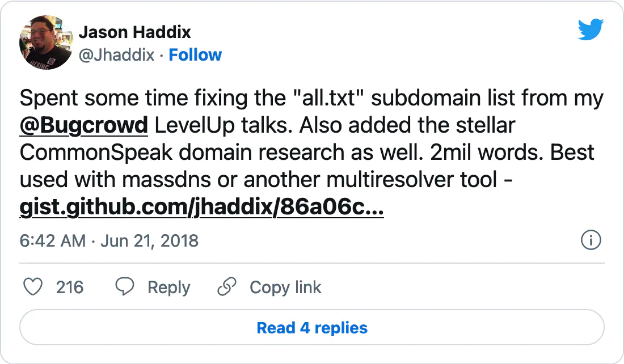This screenshot has height=364, width=624.
Task: Click the Twitter bird logo
Action: coord(591,29)
